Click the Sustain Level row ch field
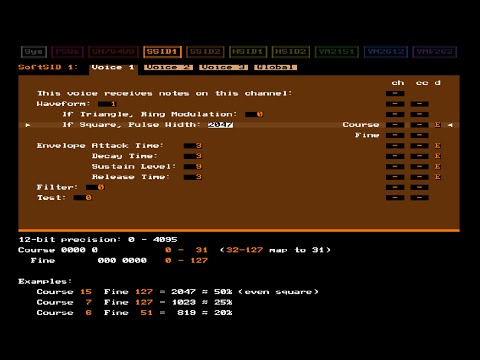The image size is (480, 360). click(x=395, y=166)
